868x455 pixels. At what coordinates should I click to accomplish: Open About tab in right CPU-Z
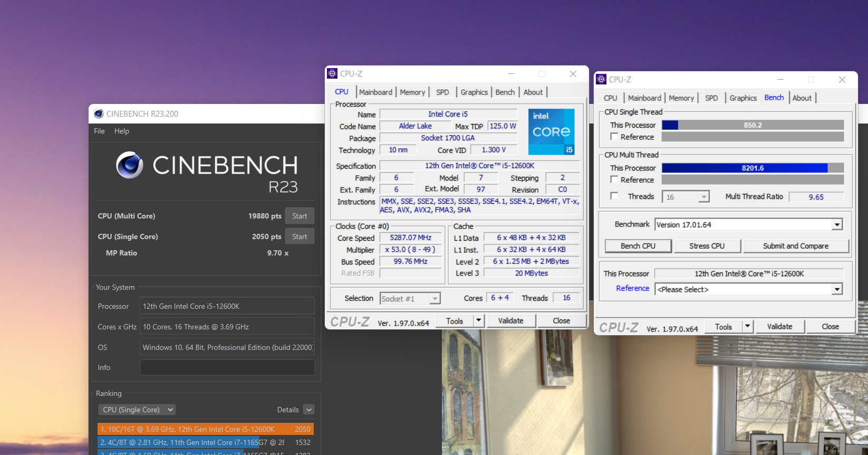click(x=802, y=98)
